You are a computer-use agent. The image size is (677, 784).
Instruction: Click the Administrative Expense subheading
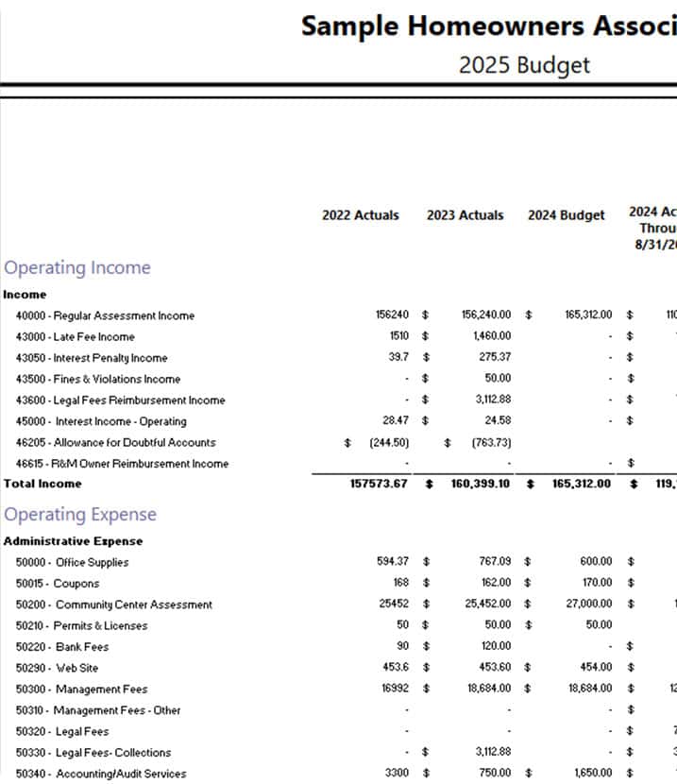point(73,541)
